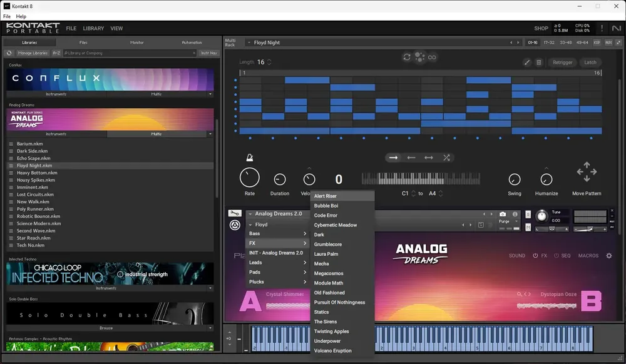Viewport: 626px width, 364px height.
Task: Click the pencil draw tool in sequencer
Action: pos(527,62)
